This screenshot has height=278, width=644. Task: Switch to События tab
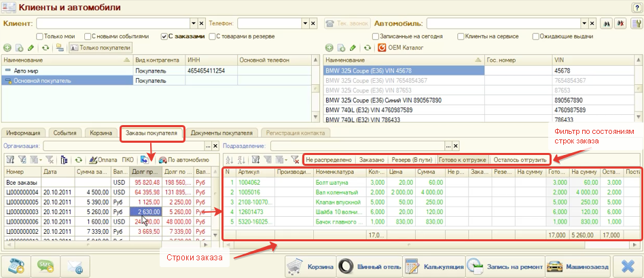tap(65, 133)
